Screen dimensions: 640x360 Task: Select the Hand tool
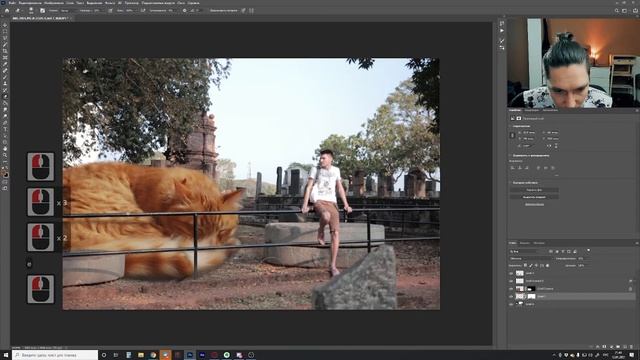5,149
